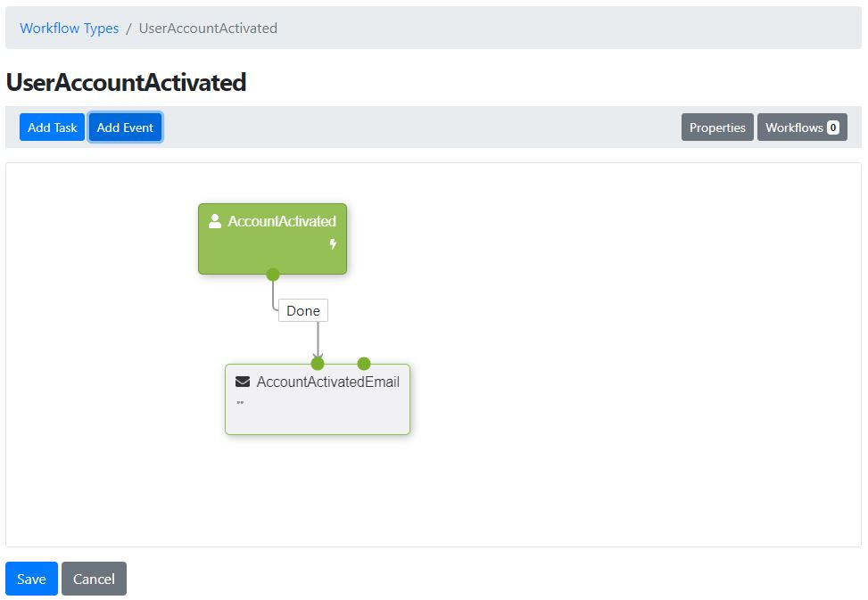Screen dimensions: 868x600
Task: Cancel editing the workflow
Action: tap(94, 579)
